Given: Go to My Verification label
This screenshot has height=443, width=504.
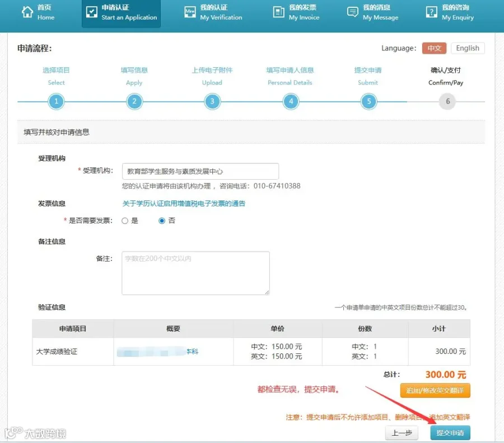Looking at the screenshot, I should (x=221, y=12).
